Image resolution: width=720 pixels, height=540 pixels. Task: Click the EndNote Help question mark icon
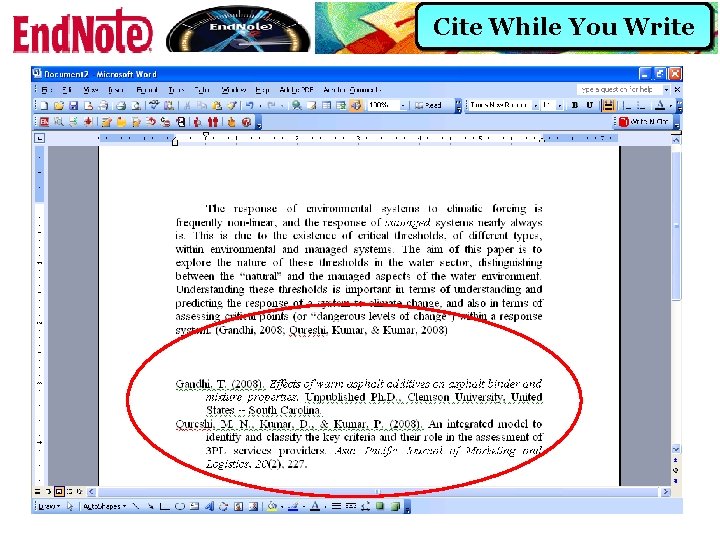247,122
